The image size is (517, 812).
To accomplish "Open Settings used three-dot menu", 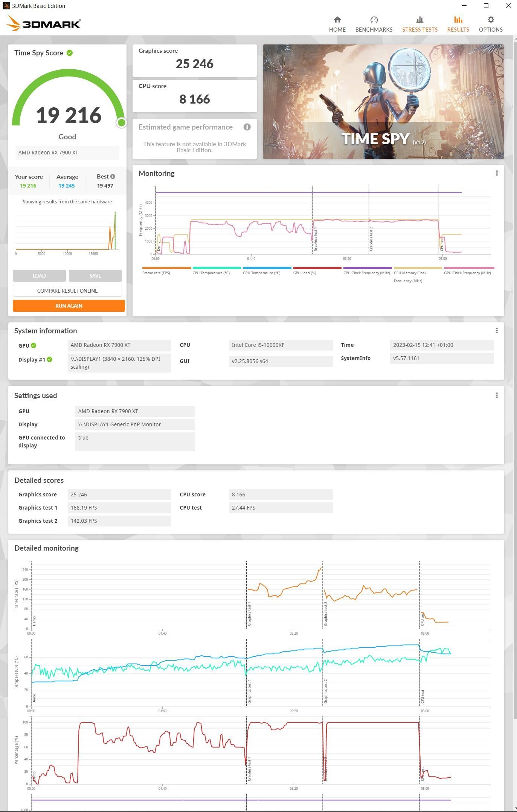I will click(497, 395).
